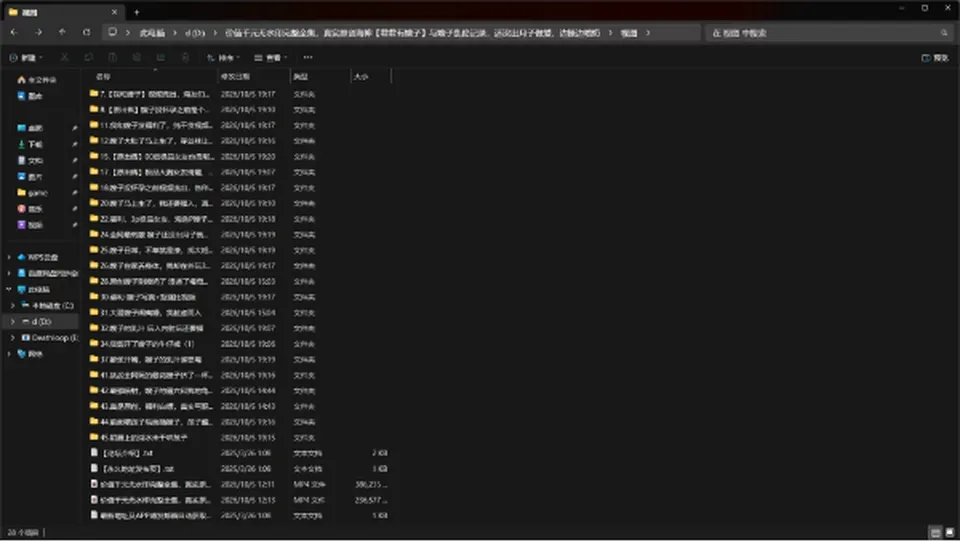The height and width of the screenshot is (542, 960).
Task: Click the Rename icon in toolbar
Action: pyautogui.click(x=137, y=58)
